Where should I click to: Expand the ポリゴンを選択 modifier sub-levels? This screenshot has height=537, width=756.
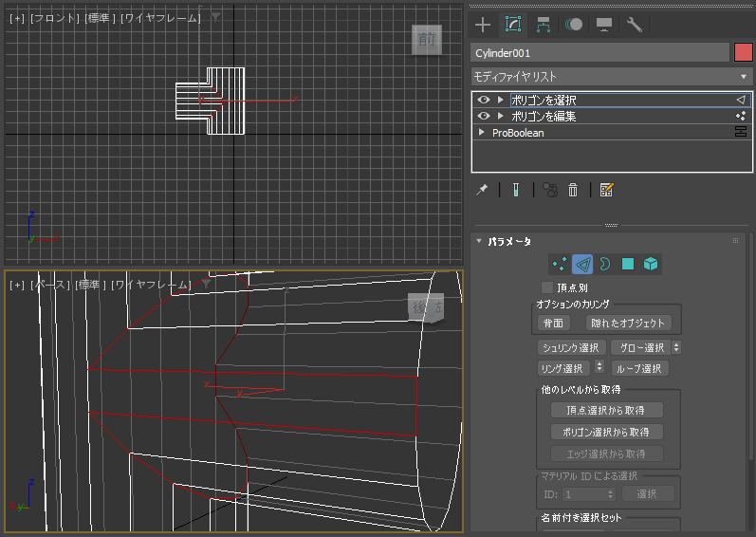[501, 100]
